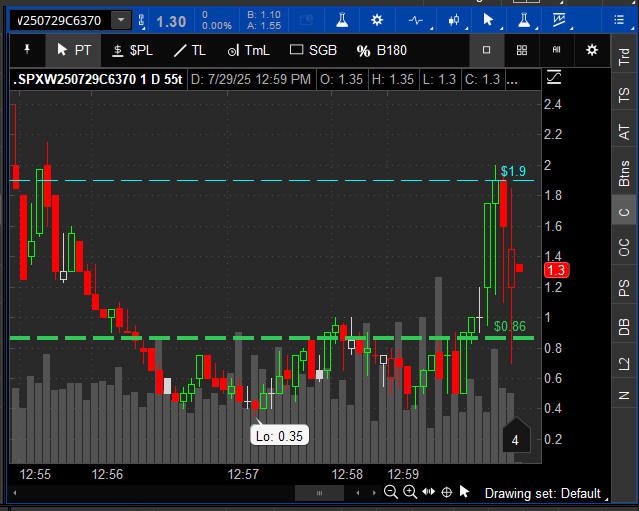Open the OC sidebar tab
639x511 pixels.
(x=624, y=246)
